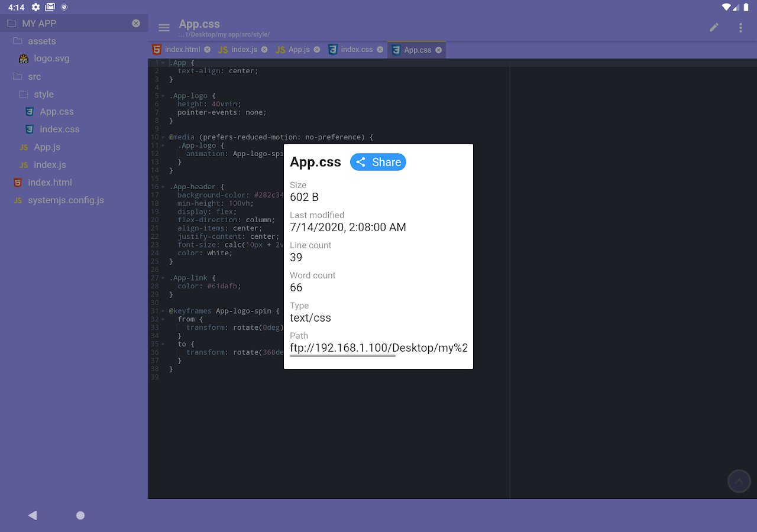Fold the @keyframes block at line 31
Image resolution: width=757 pixels, height=532 pixels.
tap(163, 311)
